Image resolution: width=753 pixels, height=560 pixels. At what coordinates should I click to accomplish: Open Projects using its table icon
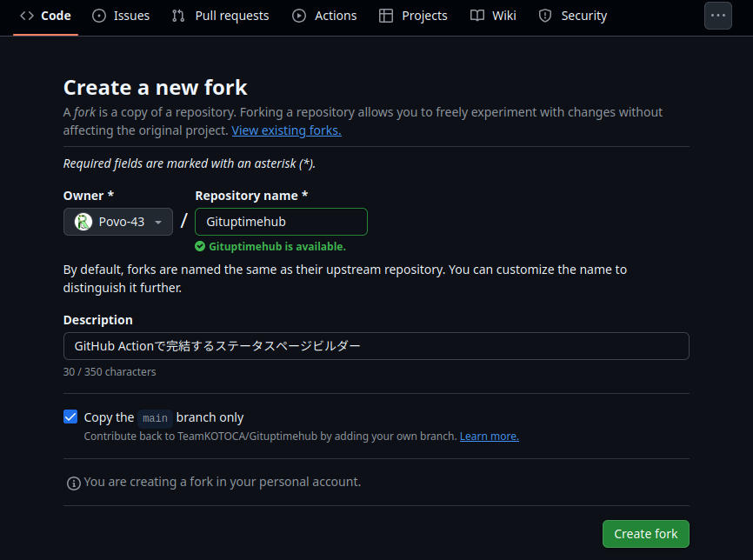click(x=383, y=15)
